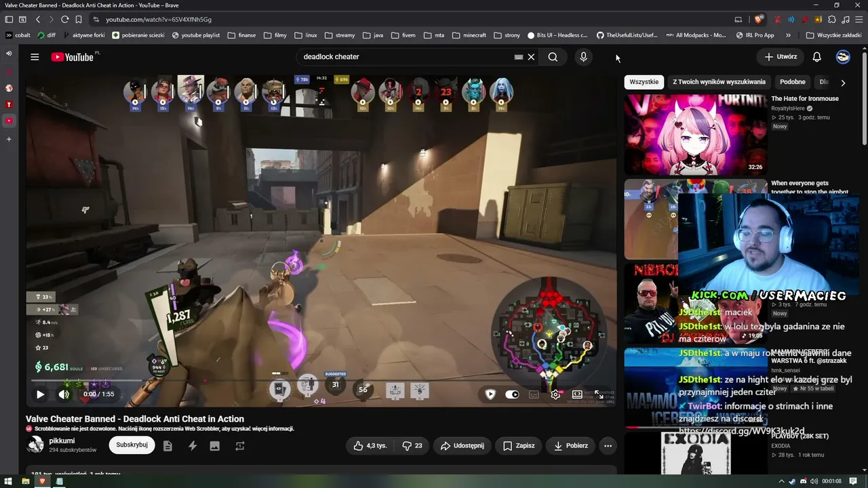The width and height of the screenshot is (868, 488).
Task: Go back in the browser
Action: [38, 20]
